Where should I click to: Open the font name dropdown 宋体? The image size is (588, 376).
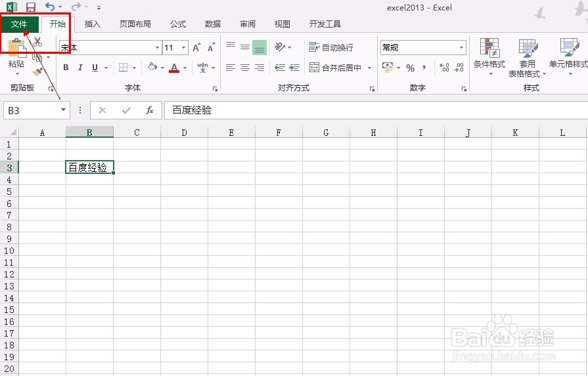(x=157, y=47)
